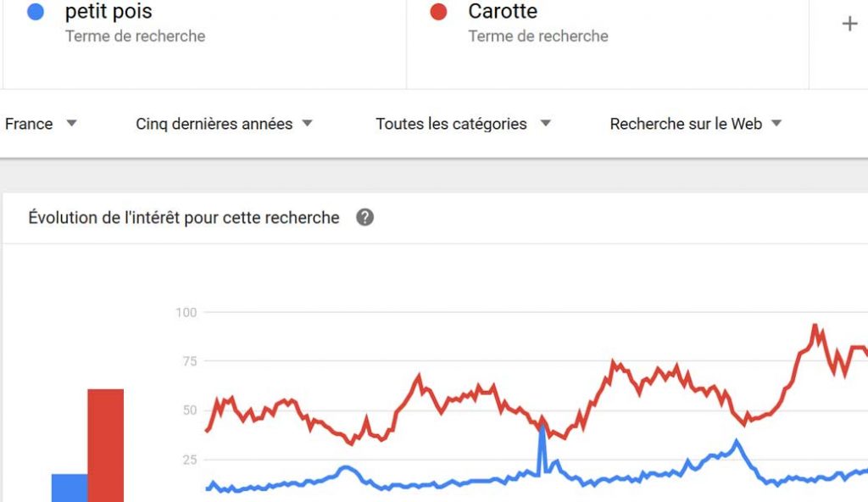Click the red dot beside Carotte

point(438,12)
